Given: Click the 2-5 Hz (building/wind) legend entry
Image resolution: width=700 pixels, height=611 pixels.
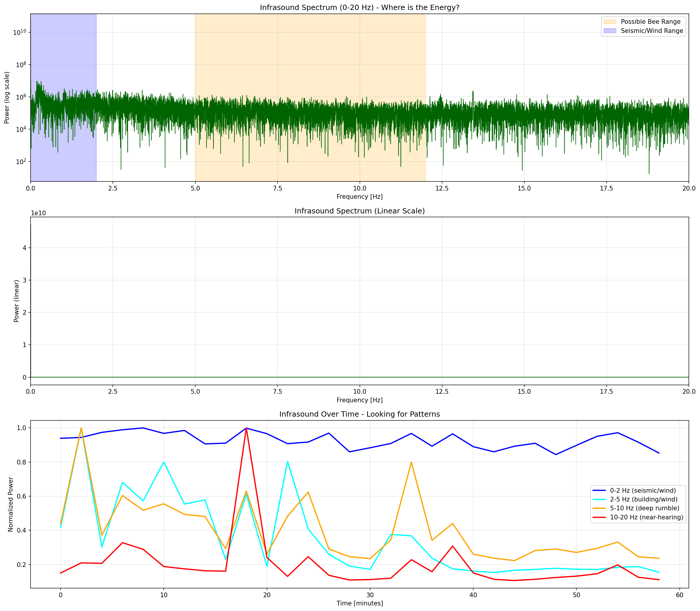Looking at the screenshot, I should point(644,499).
